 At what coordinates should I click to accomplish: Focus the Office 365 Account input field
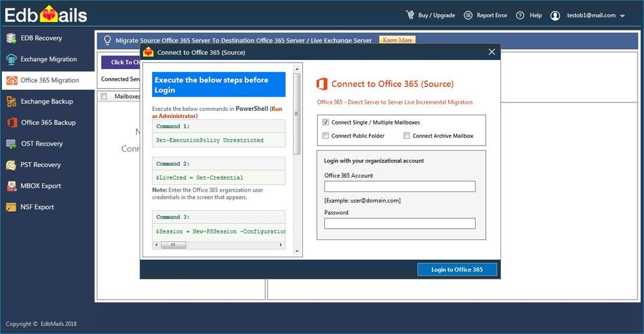(400, 186)
